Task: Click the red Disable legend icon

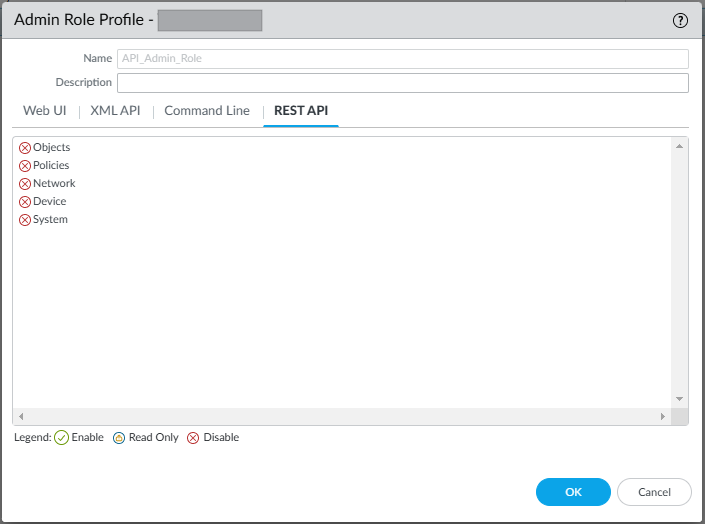Action: pos(193,438)
